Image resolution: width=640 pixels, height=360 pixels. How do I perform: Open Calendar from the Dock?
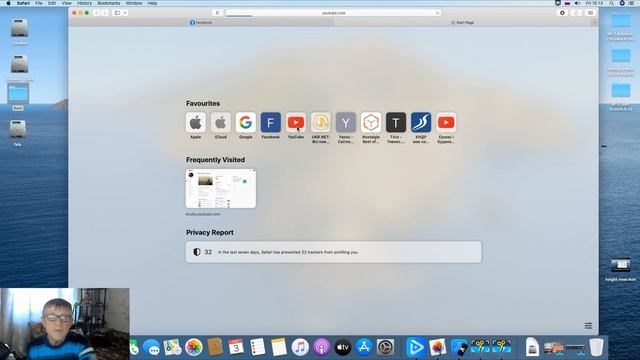236,347
